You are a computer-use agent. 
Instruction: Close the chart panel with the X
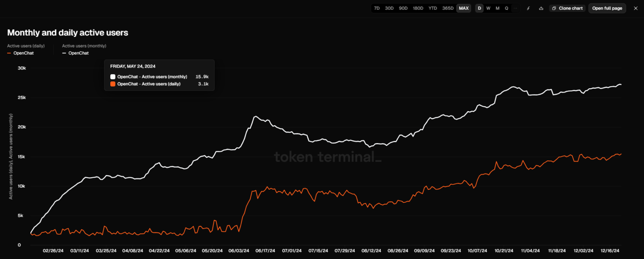(x=636, y=8)
